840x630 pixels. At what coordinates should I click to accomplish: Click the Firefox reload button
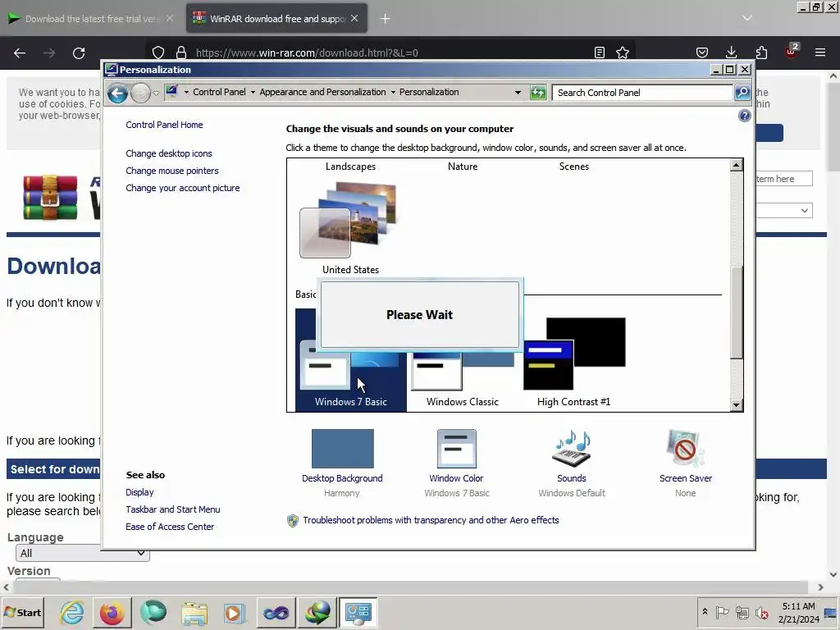79,52
